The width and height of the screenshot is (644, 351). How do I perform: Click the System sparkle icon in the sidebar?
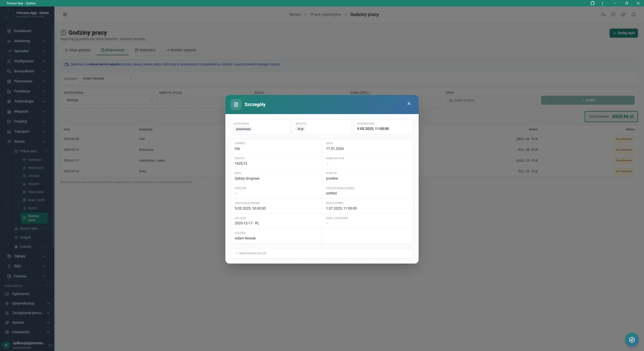[x=7, y=322]
